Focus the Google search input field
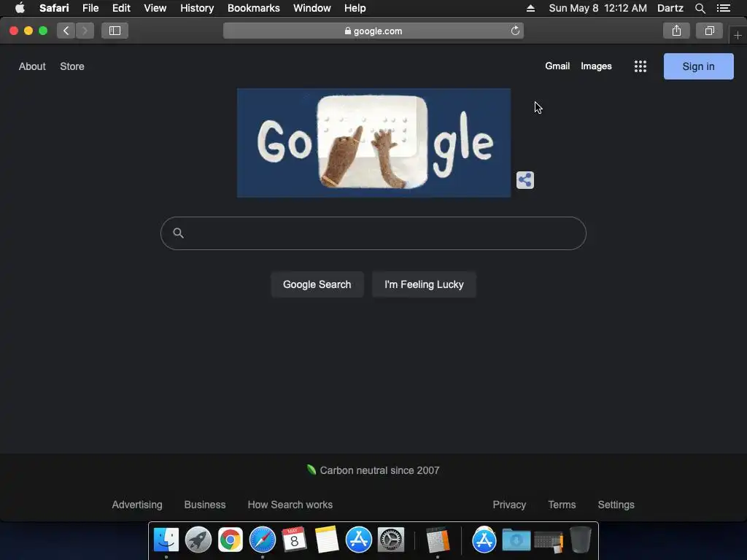The height and width of the screenshot is (560, 747). click(373, 233)
